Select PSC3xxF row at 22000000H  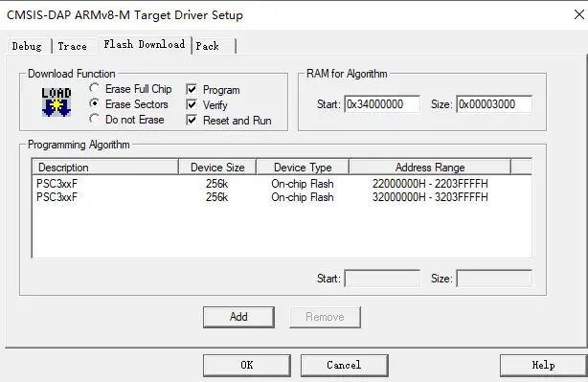[x=282, y=184]
